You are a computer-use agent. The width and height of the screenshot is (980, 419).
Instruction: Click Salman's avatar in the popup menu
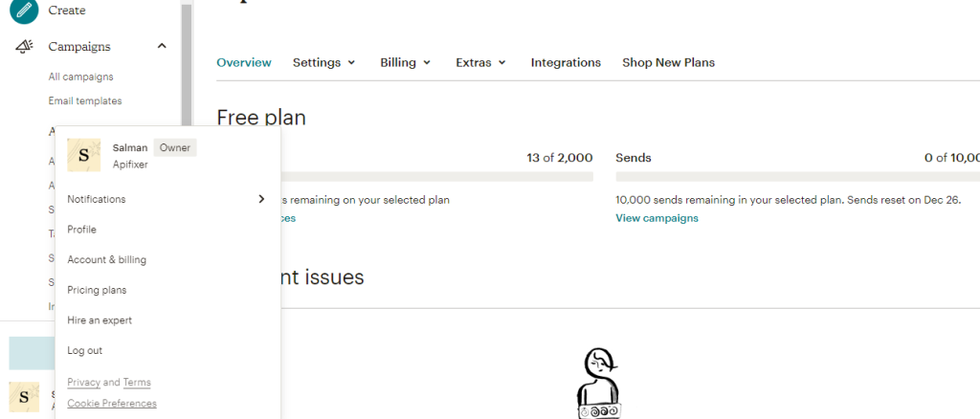point(83,154)
